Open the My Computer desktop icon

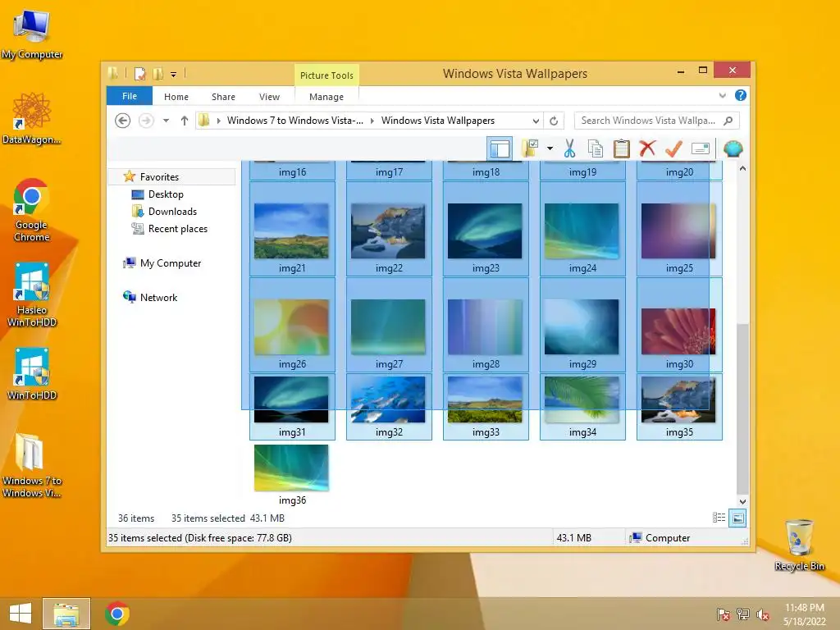pos(32,34)
